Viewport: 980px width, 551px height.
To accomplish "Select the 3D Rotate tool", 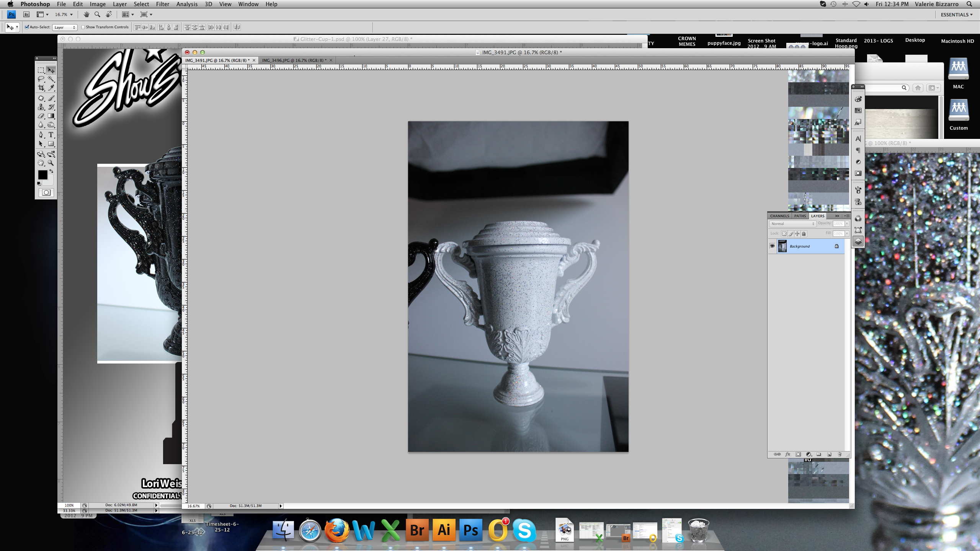I will [x=41, y=154].
